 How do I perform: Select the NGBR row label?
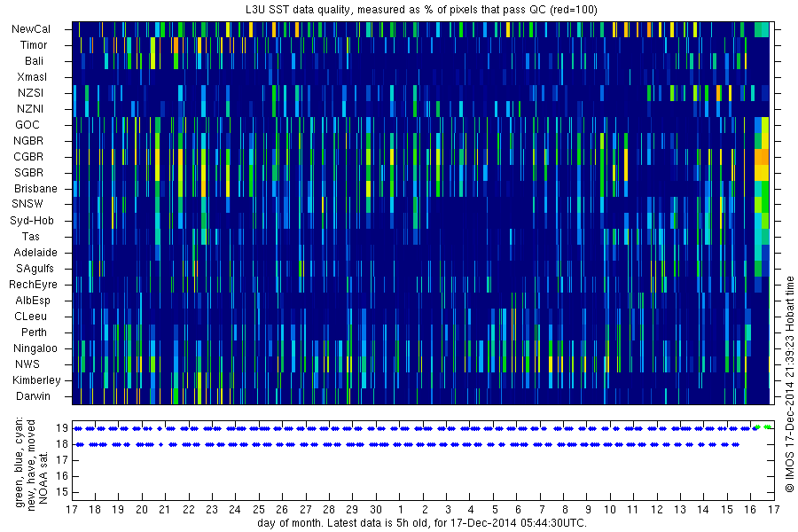point(28,140)
